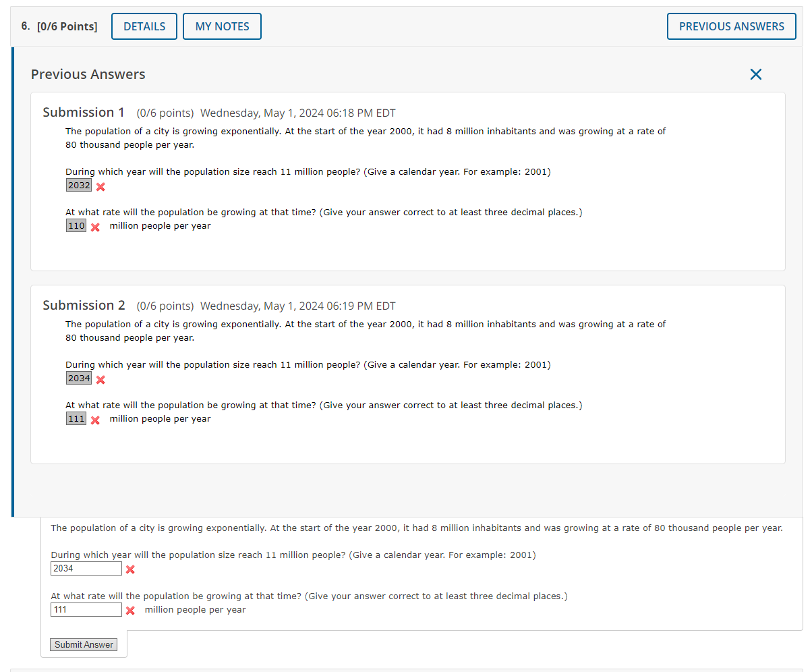Click the 110 answer box in Submission 1
The image size is (812, 672).
pos(76,225)
